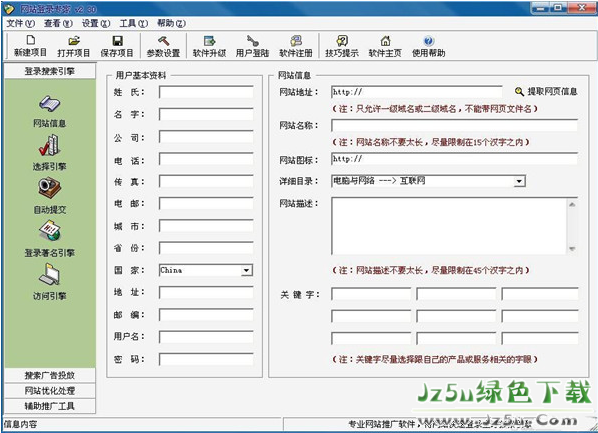Open the 设置 menu

96,23
